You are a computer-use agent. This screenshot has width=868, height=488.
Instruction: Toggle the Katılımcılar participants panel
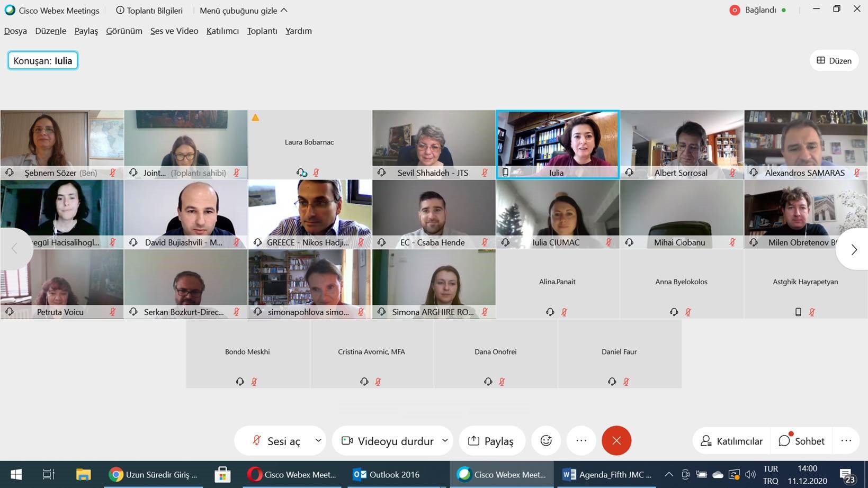(x=731, y=441)
